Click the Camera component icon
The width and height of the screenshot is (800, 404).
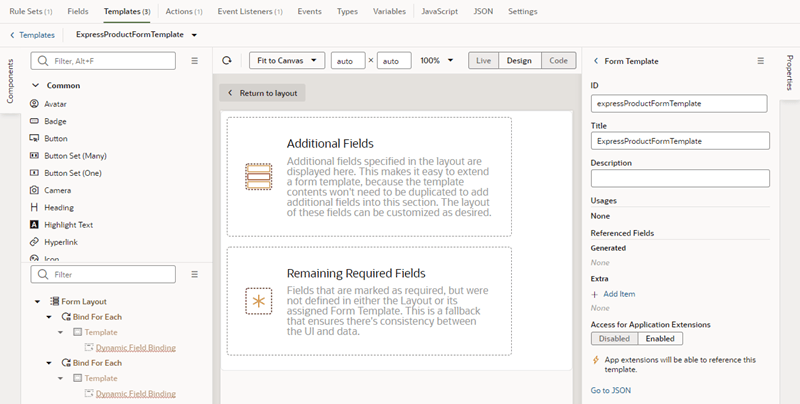(x=34, y=190)
